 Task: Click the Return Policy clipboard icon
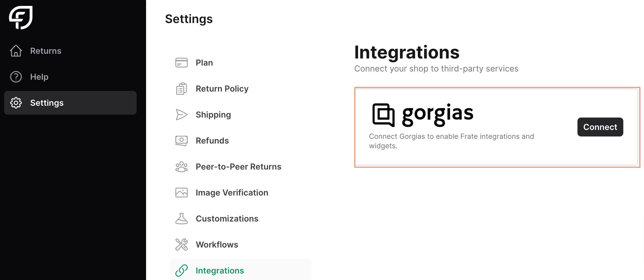[181, 89]
